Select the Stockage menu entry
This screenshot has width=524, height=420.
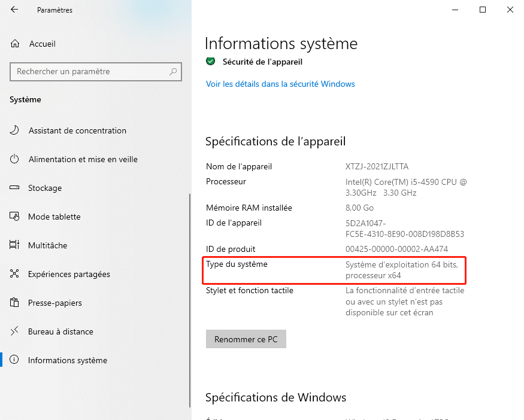45,188
